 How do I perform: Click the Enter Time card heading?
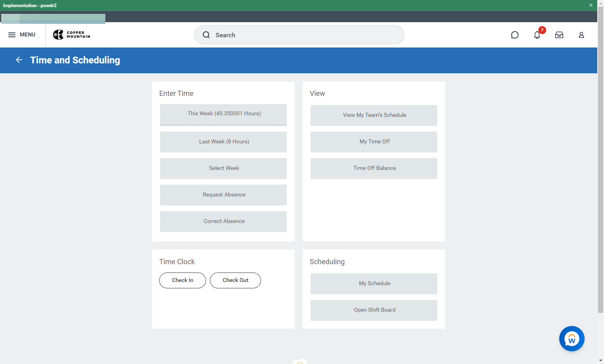click(176, 93)
